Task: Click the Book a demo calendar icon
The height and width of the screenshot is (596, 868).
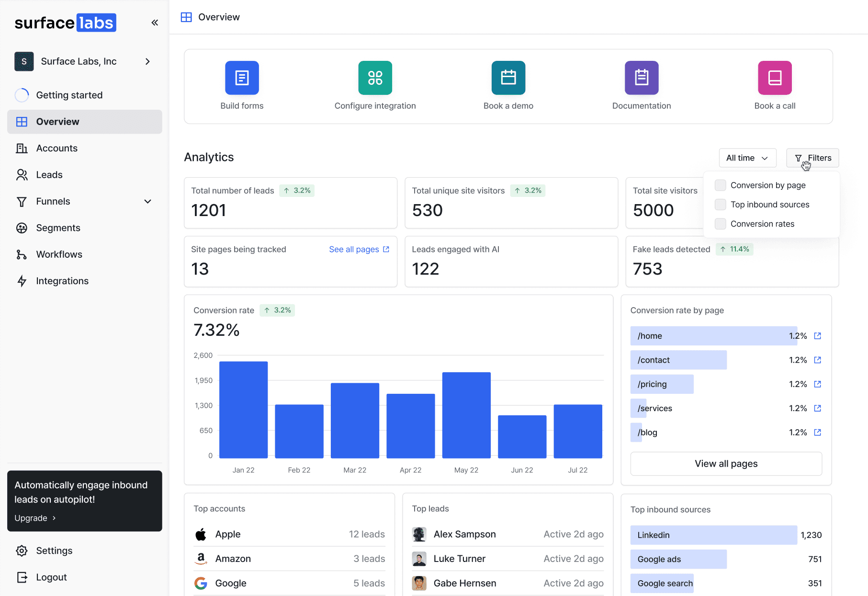Action: (x=508, y=78)
